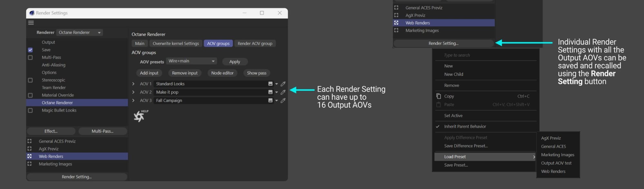Image resolution: width=644 pixels, height=189 pixels.
Task: Click the icon beside Marketing Images in Render Settings window
Action: point(30,164)
